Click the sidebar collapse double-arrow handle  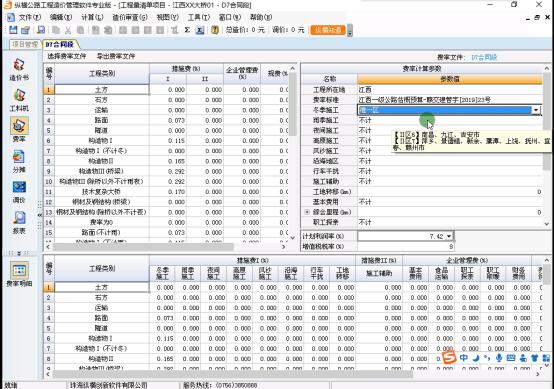[40, 215]
